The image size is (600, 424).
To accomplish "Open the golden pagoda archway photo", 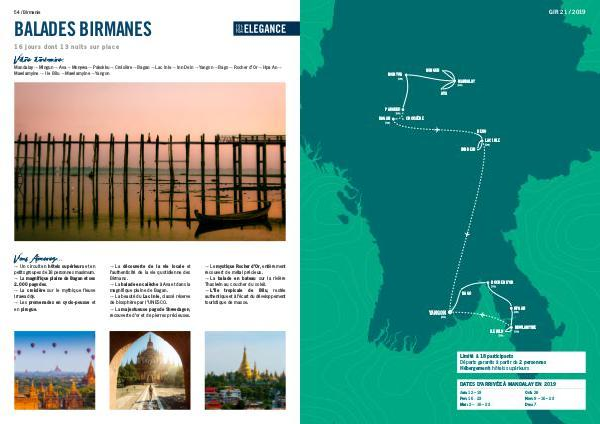I will (149, 370).
